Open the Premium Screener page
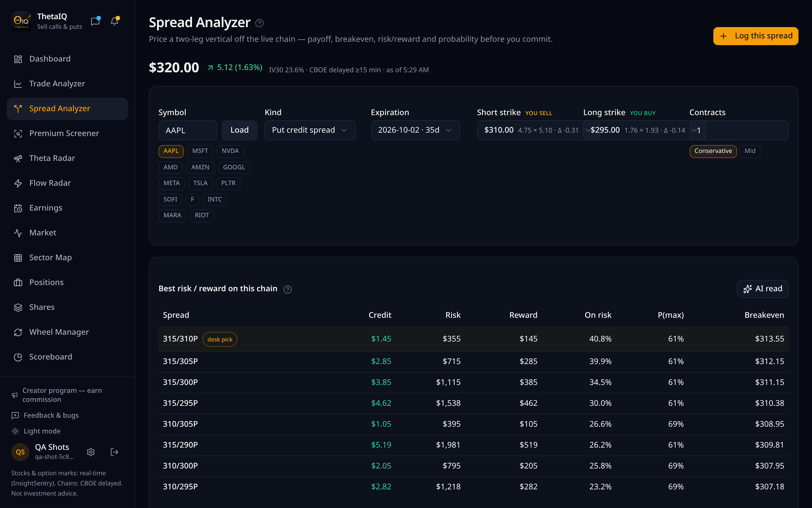 click(67, 134)
